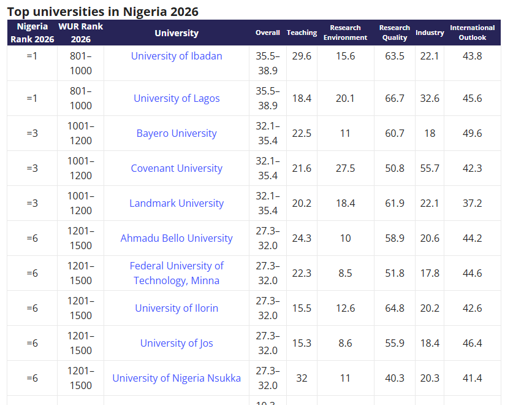Select Ilorin international outlook 42.6

coord(473,308)
